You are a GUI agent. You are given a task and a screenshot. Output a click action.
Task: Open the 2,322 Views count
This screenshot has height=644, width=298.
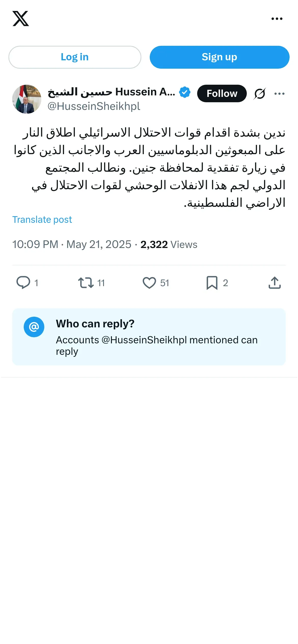pos(169,244)
